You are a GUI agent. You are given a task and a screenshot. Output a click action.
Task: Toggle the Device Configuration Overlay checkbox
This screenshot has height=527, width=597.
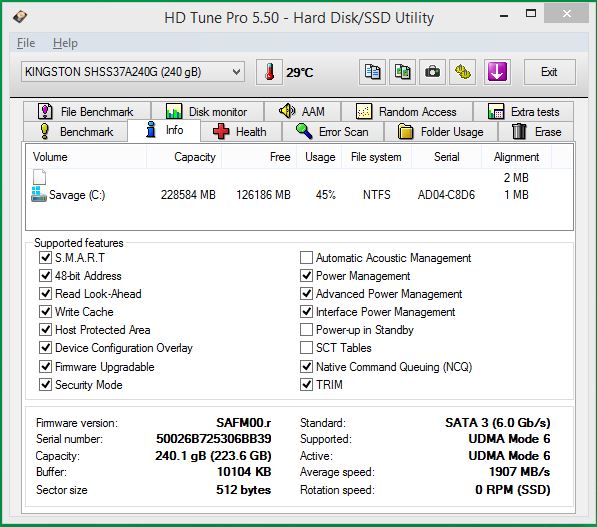[45, 347]
